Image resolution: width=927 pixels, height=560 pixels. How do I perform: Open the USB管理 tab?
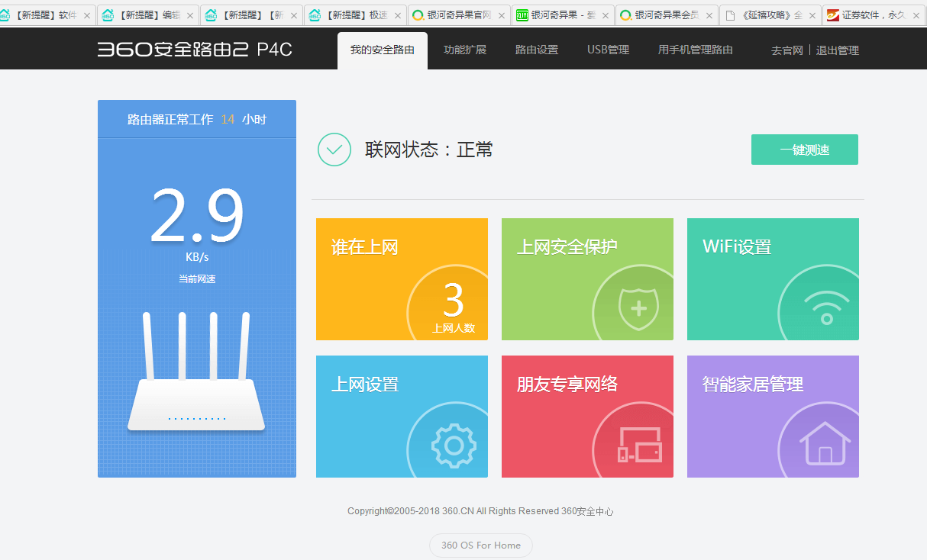click(x=608, y=50)
